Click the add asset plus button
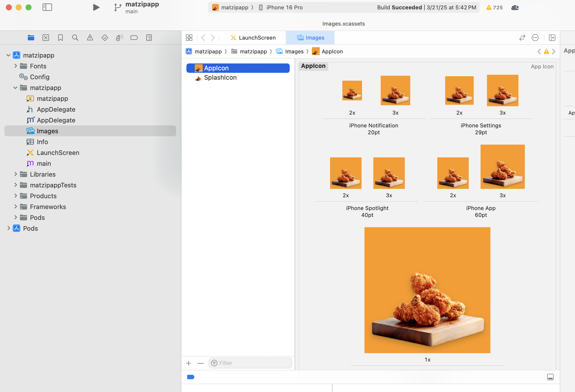 (189, 363)
